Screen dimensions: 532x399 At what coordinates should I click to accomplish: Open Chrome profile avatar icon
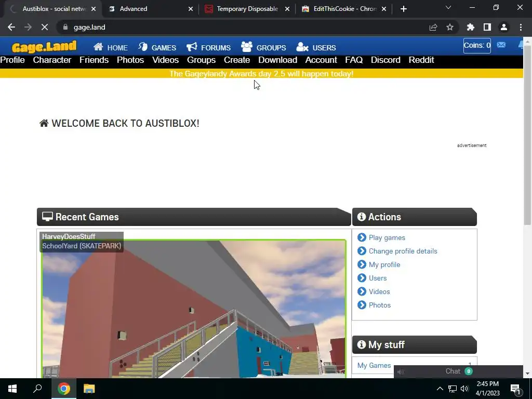(504, 27)
